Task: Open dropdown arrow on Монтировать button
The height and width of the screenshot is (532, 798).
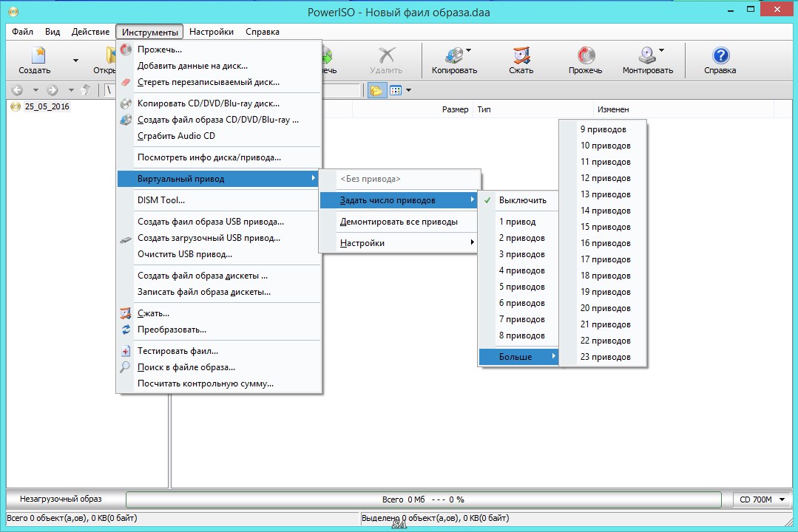Action: tap(662, 50)
